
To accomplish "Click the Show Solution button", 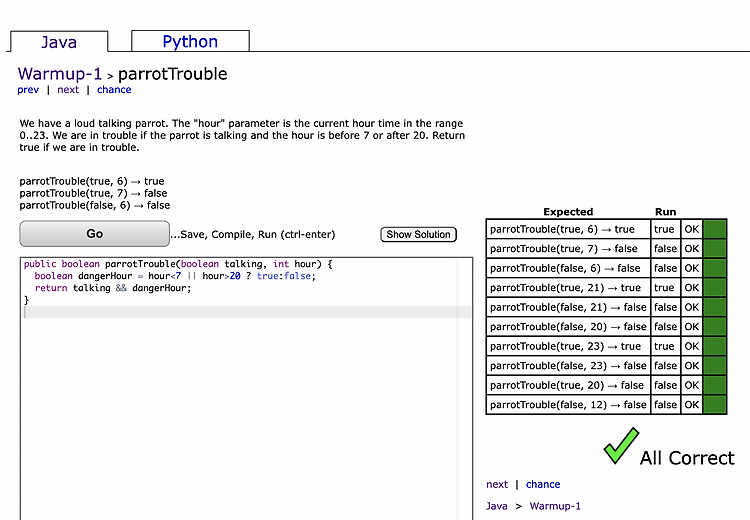I will pyautogui.click(x=419, y=234).
